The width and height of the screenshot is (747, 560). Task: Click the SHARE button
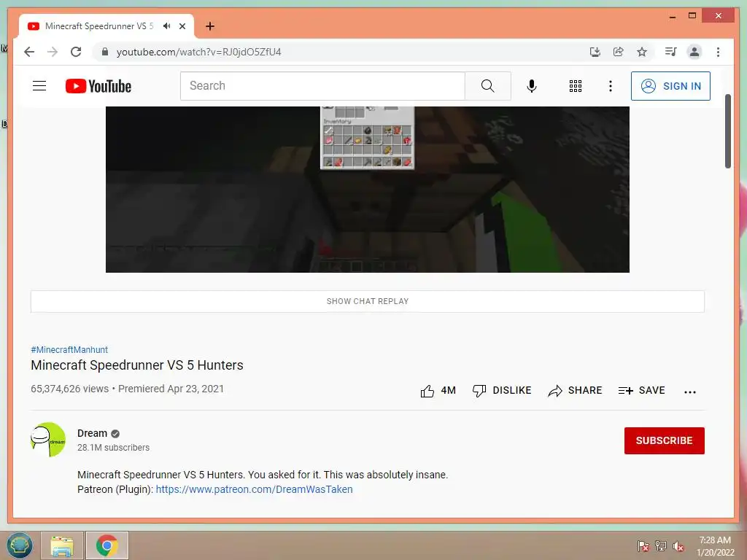(575, 391)
